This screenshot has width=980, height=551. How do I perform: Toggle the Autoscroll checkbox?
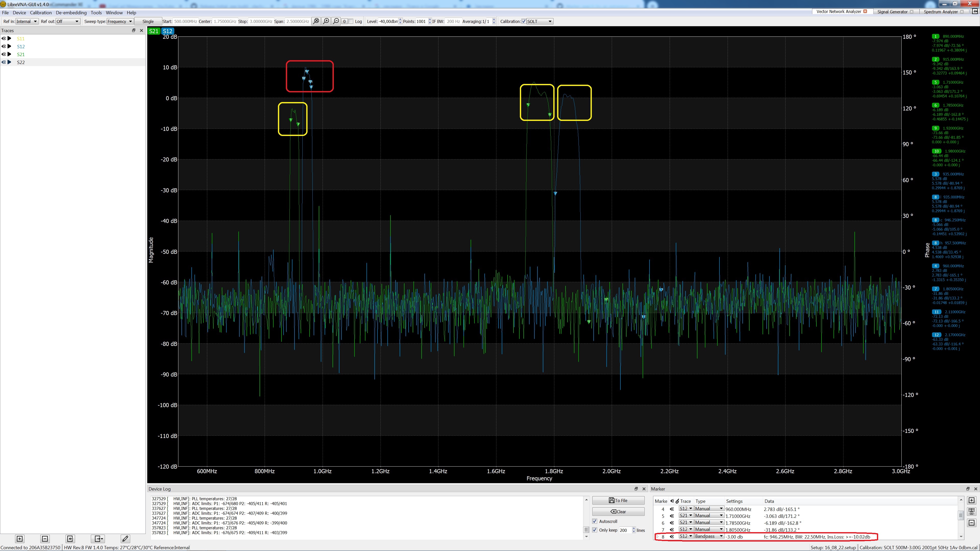click(x=595, y=521)
